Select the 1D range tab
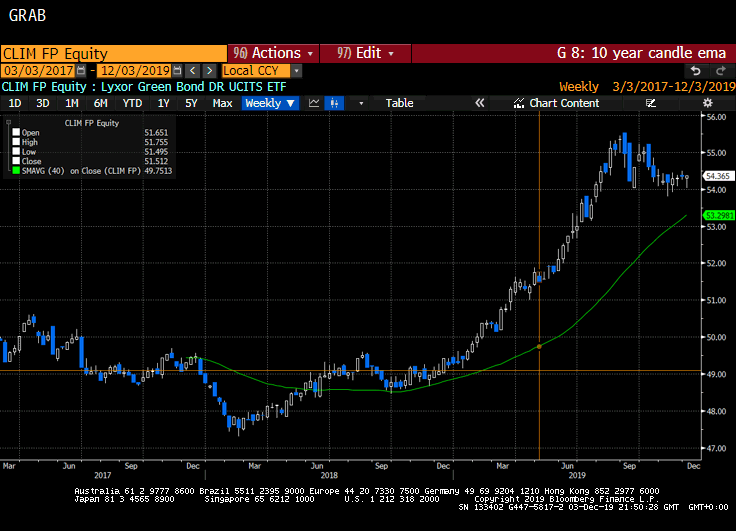 click(x=15, y=103)
